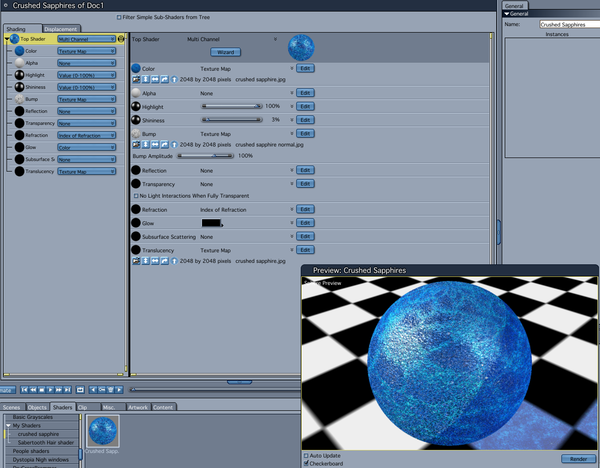Jump to first frame in timeline controls
Image resolution: width=600 pixels, height=468 pixels.
click(24, 390)
